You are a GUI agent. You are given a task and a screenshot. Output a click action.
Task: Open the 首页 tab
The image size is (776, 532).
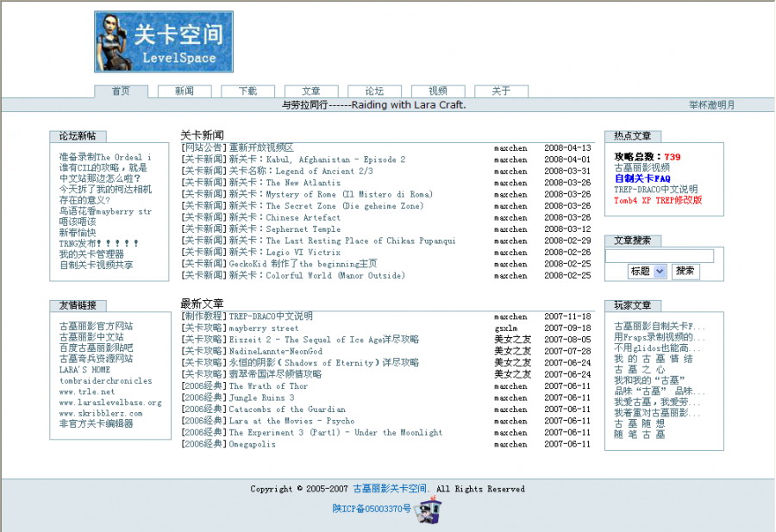pos(120,91)
